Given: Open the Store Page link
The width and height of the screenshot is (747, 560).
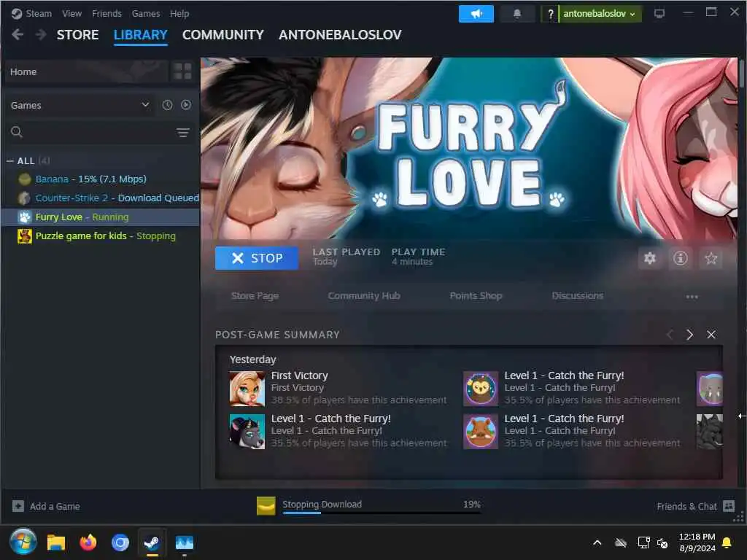Looking at the screenshot, I should coord(255,296).
